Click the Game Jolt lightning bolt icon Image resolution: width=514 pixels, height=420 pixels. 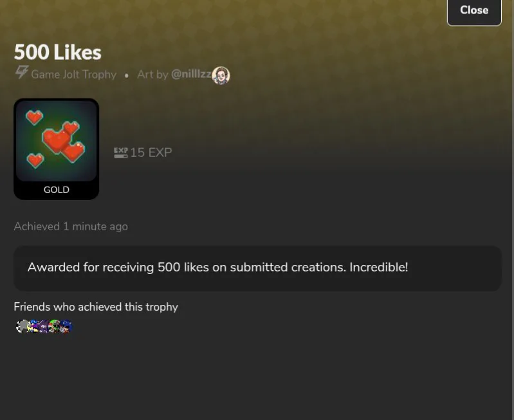(22, 73)
